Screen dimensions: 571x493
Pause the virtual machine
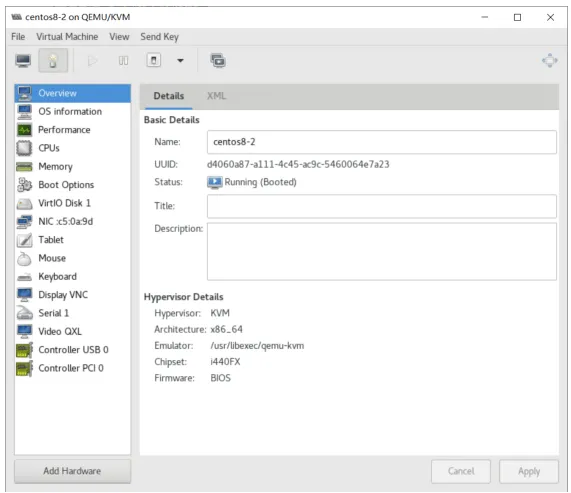pos(123,60)
